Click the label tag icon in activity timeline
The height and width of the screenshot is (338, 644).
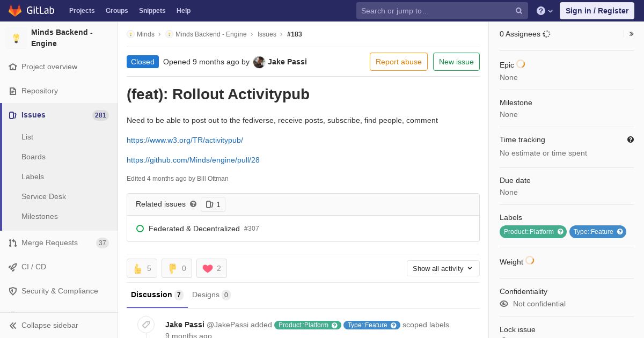click(145, 325)
